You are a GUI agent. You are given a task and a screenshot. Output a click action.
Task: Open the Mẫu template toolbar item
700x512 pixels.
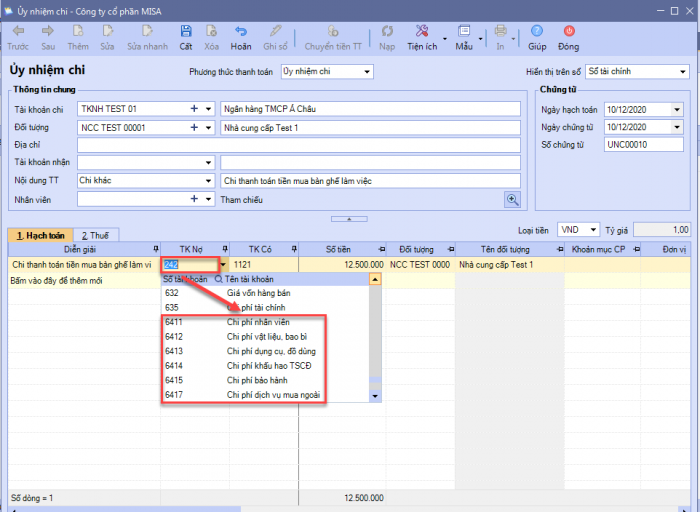click(463, 32)
